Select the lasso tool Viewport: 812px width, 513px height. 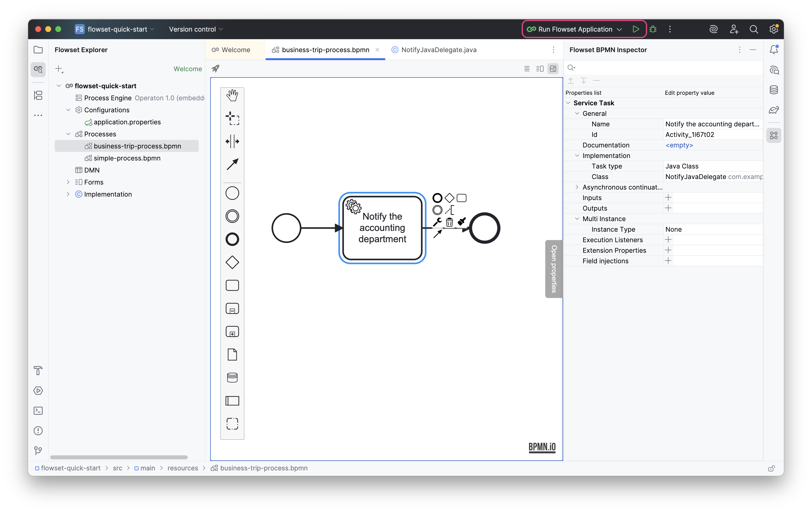click(232, 118)
